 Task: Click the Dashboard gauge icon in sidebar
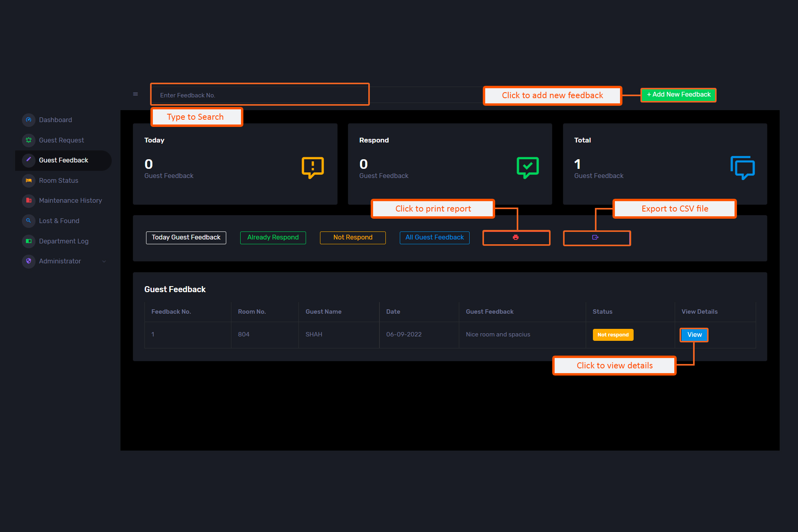[29, 120]
